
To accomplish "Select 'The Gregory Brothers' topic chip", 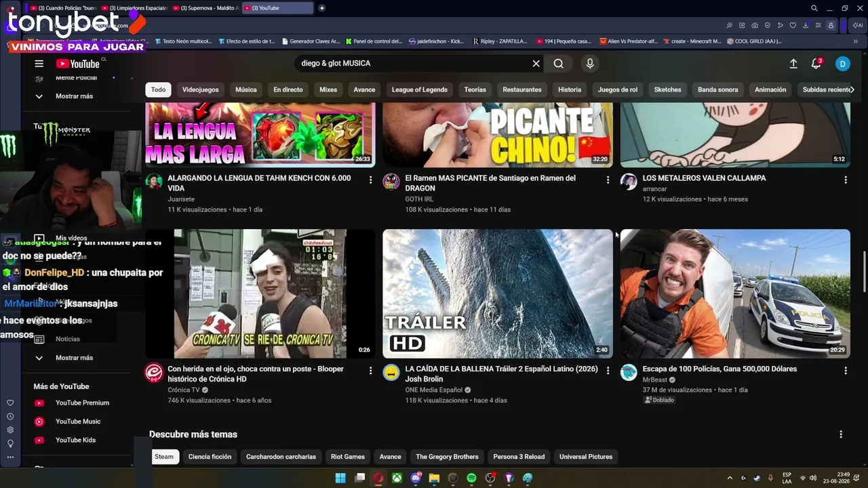I will [447, 457].
